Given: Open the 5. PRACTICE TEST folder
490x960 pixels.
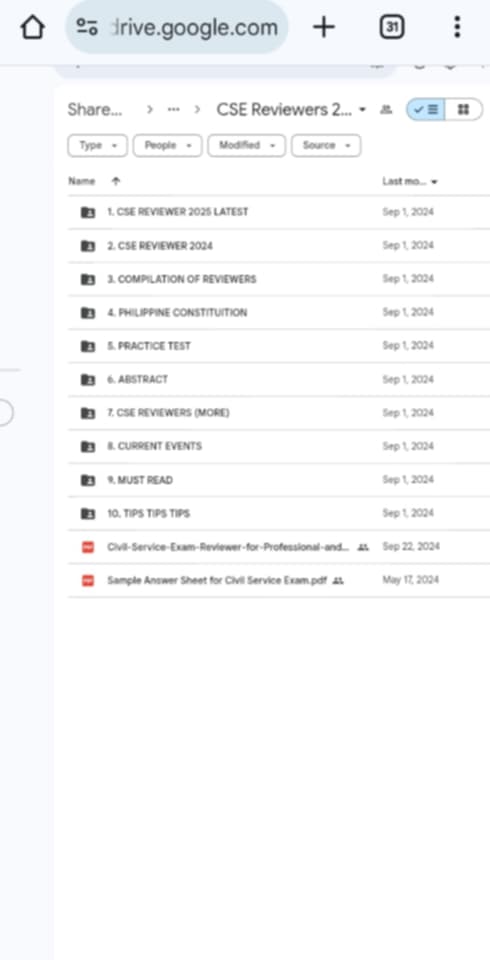Looking at the screenshot, I should (279, 346).
